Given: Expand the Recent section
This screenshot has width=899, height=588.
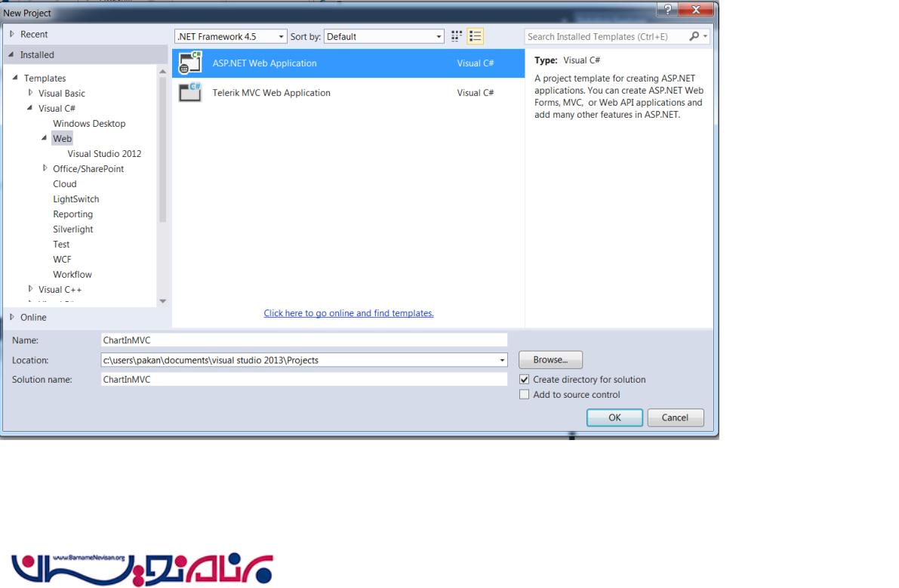Looking at the screenshot, I should [11, 34].
